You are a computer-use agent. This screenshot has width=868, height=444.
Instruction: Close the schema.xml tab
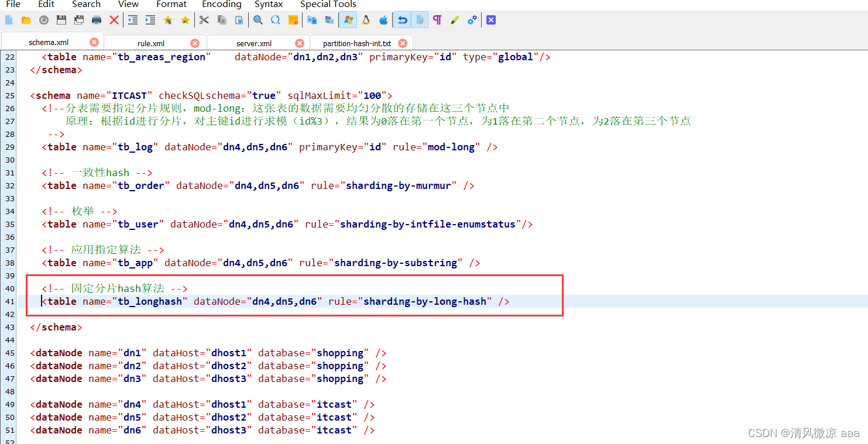point(94,42)
